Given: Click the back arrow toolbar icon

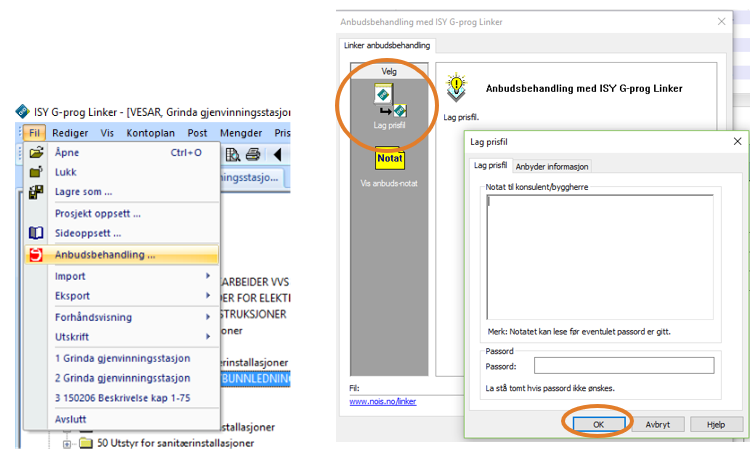Looking at the screenshot, I should (277, 154).
